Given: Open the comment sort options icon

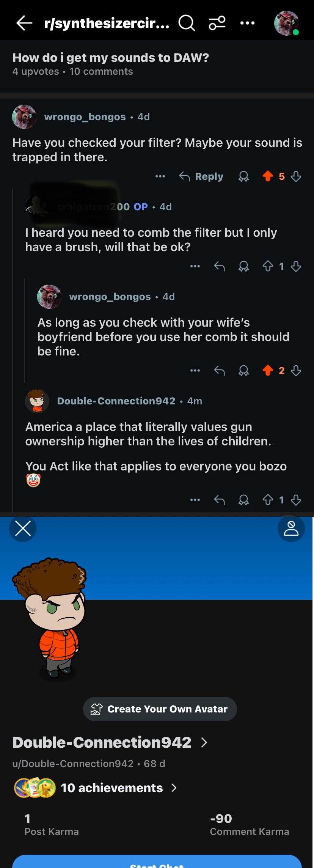Looking at the screenshot, I should (217, 23).
